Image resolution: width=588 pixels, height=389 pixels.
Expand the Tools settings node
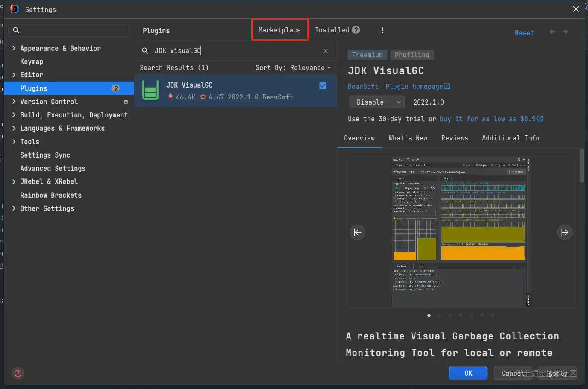coord(14,142)
